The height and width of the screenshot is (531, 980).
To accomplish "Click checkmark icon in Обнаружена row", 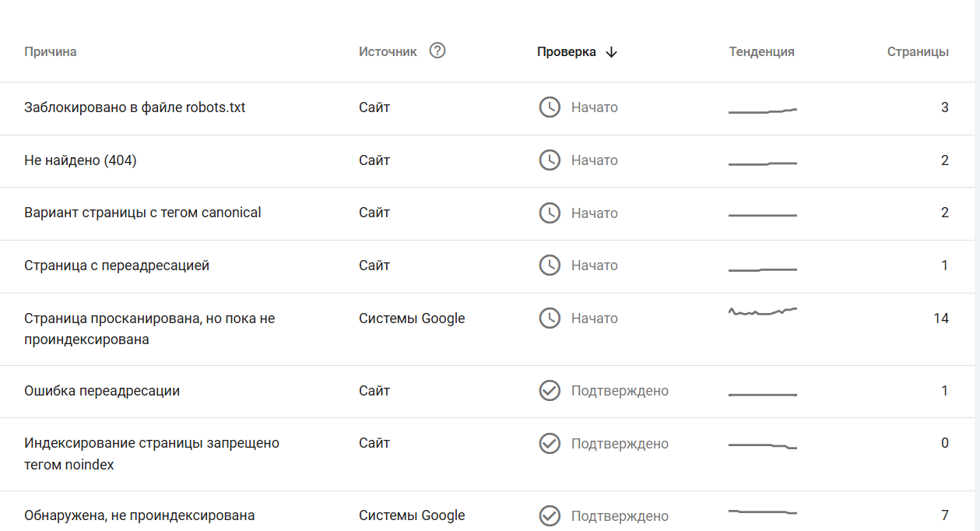I will click(x=550, y=515).
